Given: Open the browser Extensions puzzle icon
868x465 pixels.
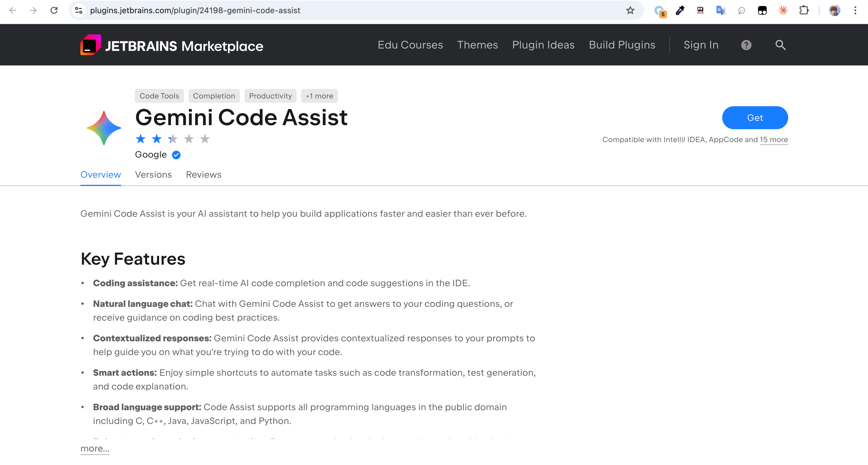Looking at the screenshot, I should (x=804, y=10).
